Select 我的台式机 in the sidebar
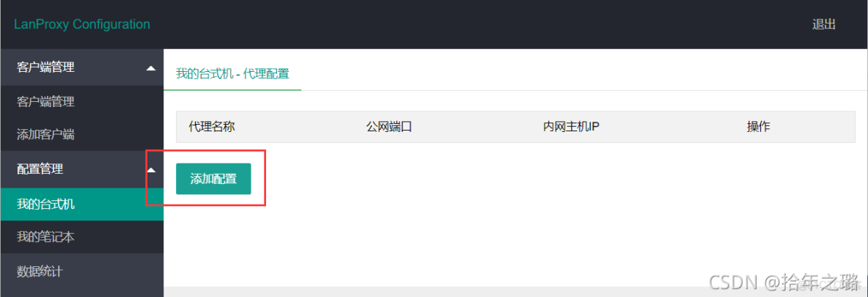The height and width of the screenshot is (297, 868). coord(82,205)
